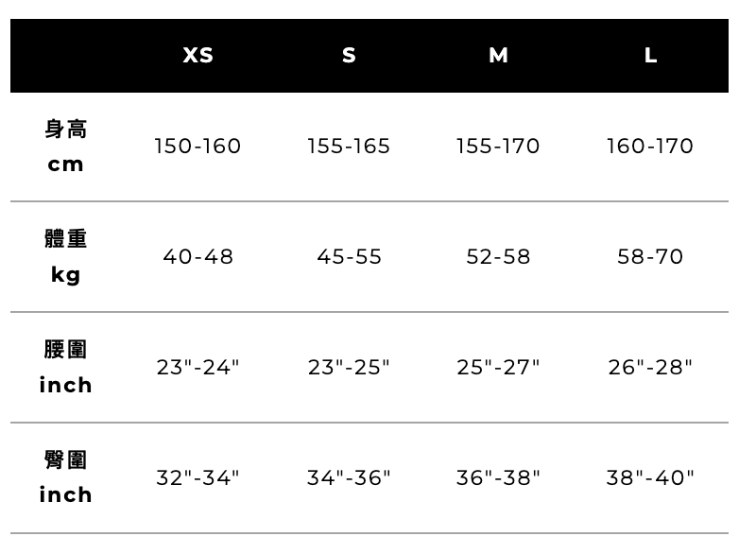Click the S height value 155-165
The image size is (756, 554).
349,147
